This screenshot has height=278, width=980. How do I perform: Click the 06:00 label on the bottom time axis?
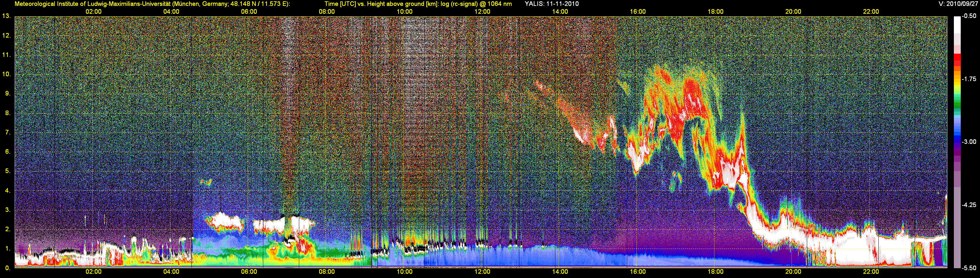click(x=249, y=272)
